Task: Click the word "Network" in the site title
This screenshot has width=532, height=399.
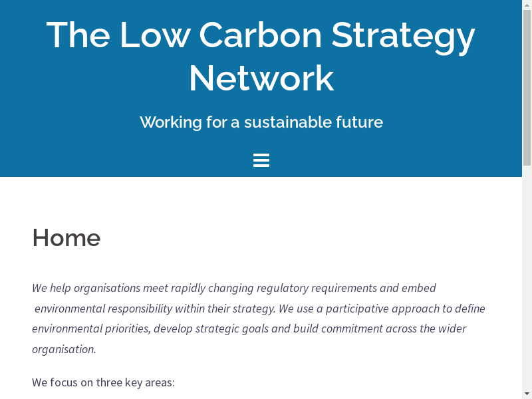Action: click(x=261, y=78)
